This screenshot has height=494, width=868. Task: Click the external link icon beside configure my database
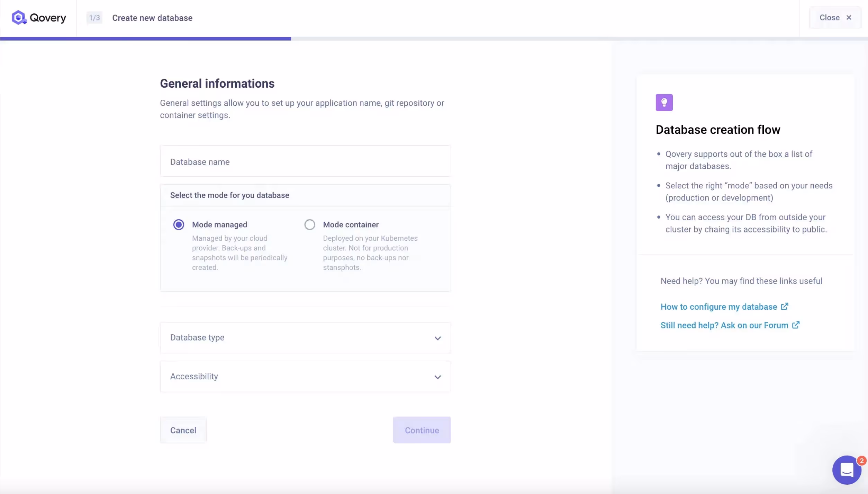pos(785,306)
